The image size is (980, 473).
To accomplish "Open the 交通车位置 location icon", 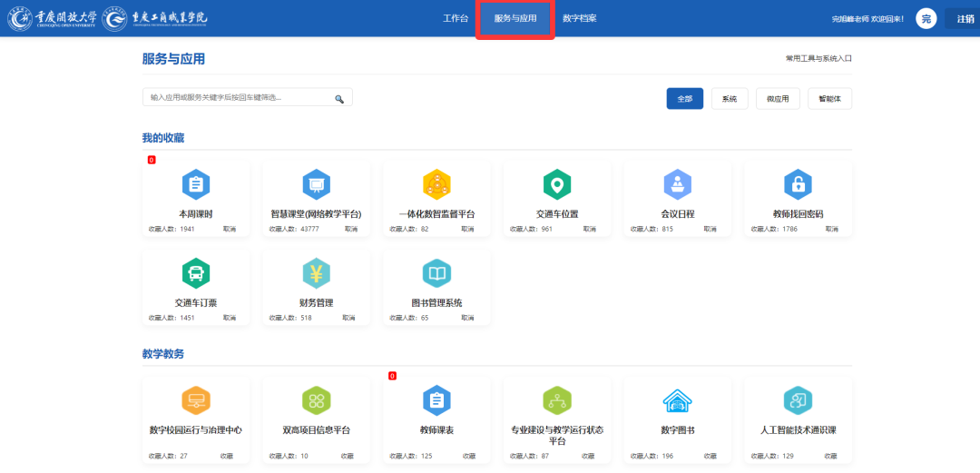I will 557,185.
